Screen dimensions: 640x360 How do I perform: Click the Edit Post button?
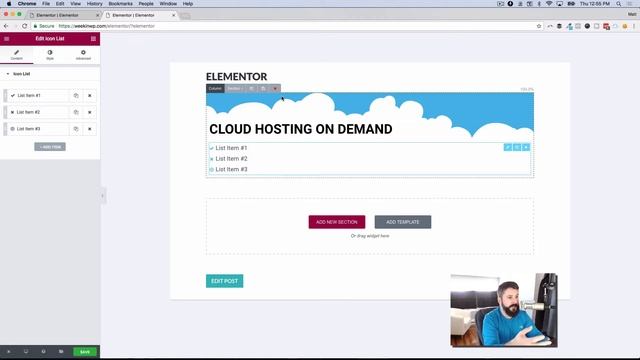224,281
